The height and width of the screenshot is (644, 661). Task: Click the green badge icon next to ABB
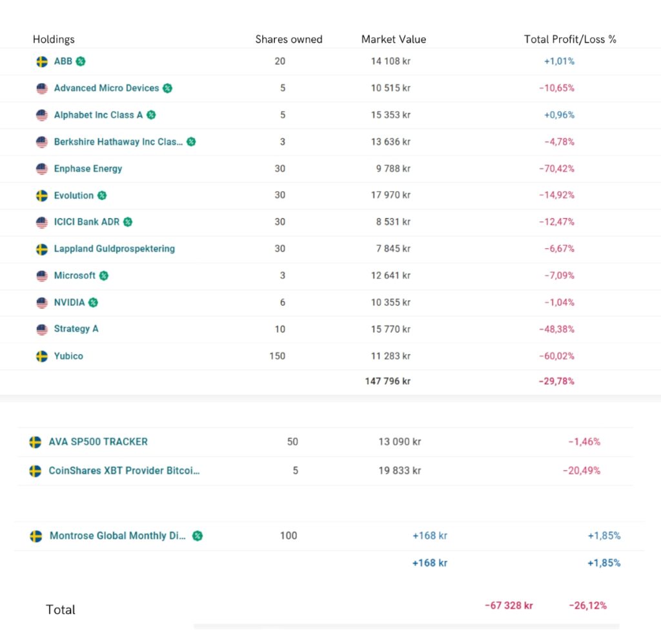coord(81,61)
